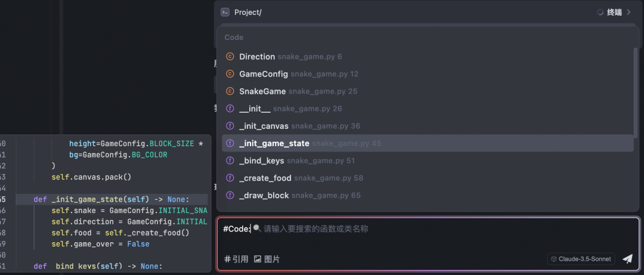Click the function icon beside _bind_keys
This screenshot has height=275, width=644.
pyautogui.click(x=230, y=160)
